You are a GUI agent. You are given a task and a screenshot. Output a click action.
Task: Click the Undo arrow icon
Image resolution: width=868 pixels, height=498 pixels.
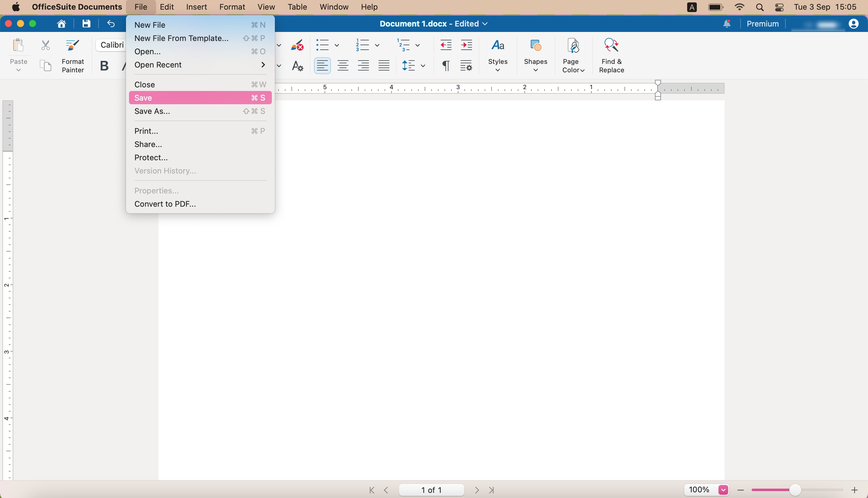click(x=111, y=23)
